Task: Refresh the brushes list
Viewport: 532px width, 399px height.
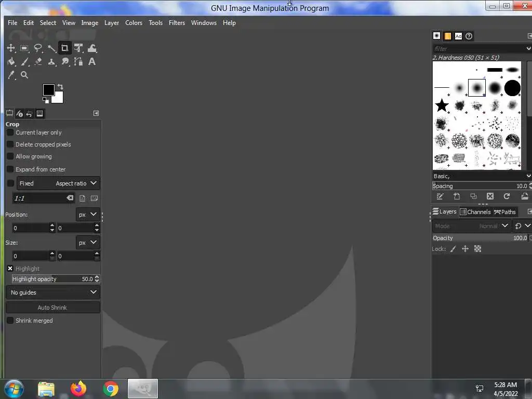Action: [x=507, y=196]
